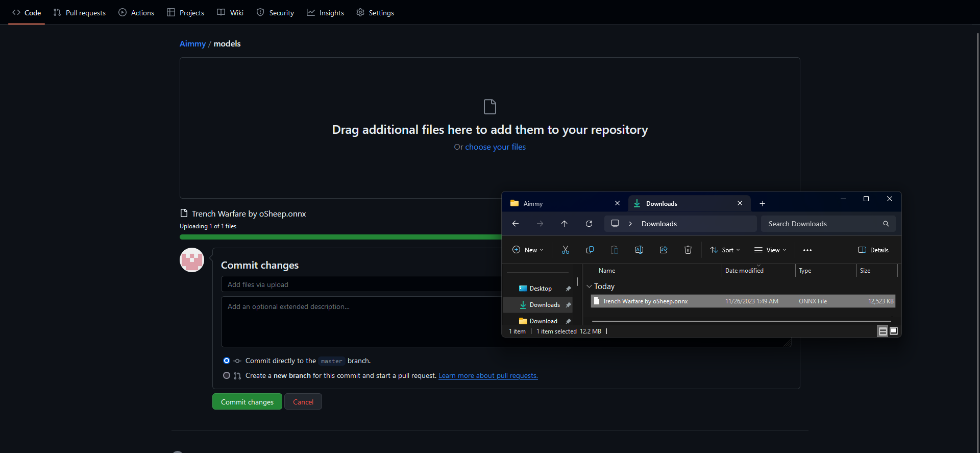This screenshot has height=453, width=980.
Task: Go to the Aimmy owner link
Action: pos(192,43)
